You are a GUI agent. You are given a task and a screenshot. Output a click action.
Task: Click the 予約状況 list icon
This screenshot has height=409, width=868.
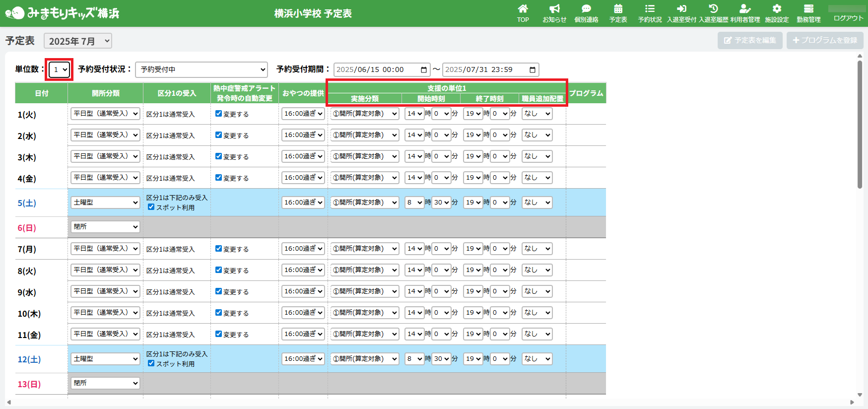tap(650, 9)
